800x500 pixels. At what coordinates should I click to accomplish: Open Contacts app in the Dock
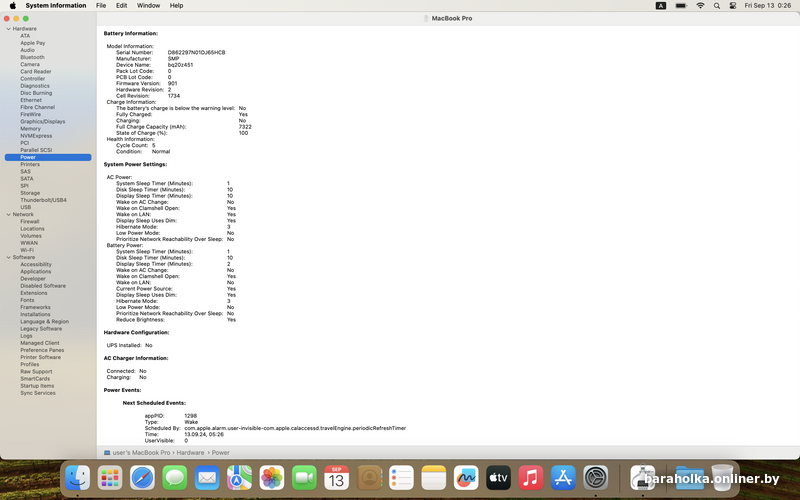369,478
